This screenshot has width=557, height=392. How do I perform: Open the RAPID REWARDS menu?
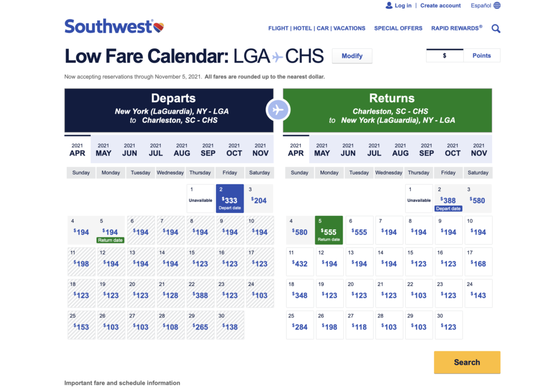[456, 28]
